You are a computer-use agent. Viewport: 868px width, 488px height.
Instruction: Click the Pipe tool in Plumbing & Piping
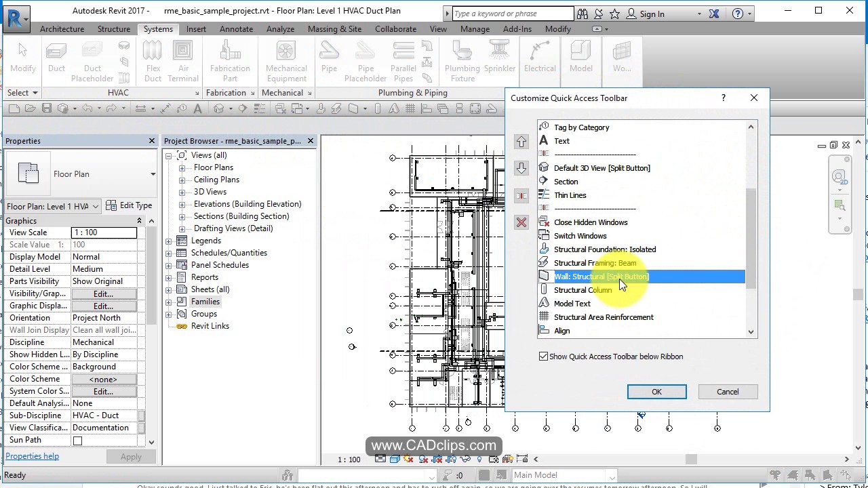click(x=329, y=58)
